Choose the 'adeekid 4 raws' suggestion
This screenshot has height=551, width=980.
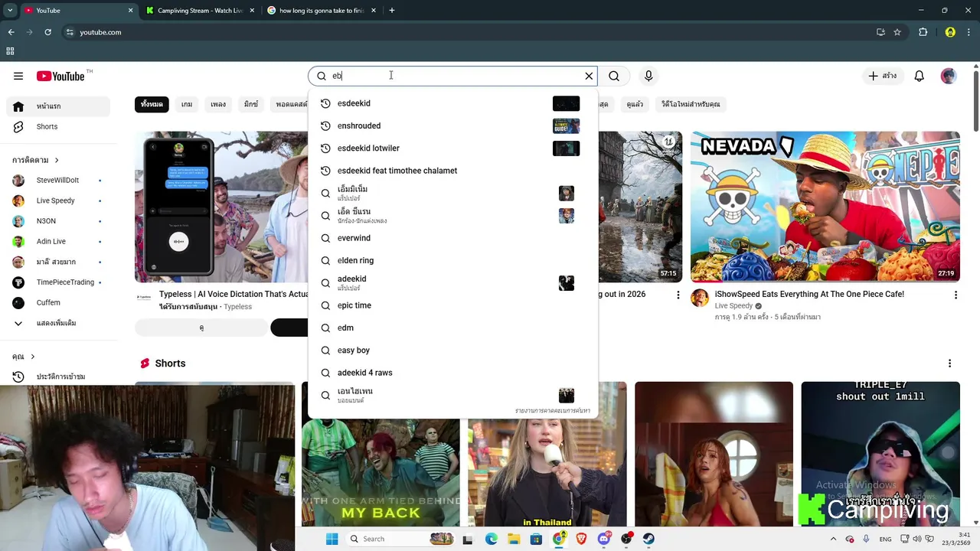tap(452, 373)
